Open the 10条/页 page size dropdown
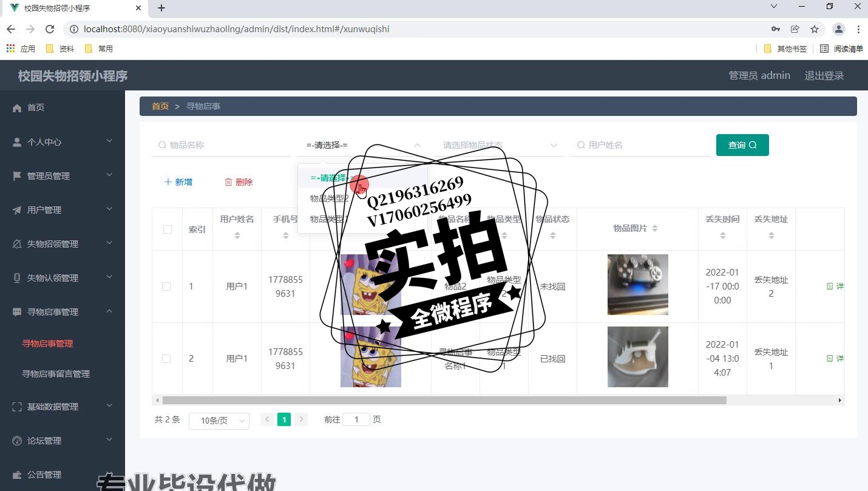Viewport: 868px width, 491px height. point(219,421)
